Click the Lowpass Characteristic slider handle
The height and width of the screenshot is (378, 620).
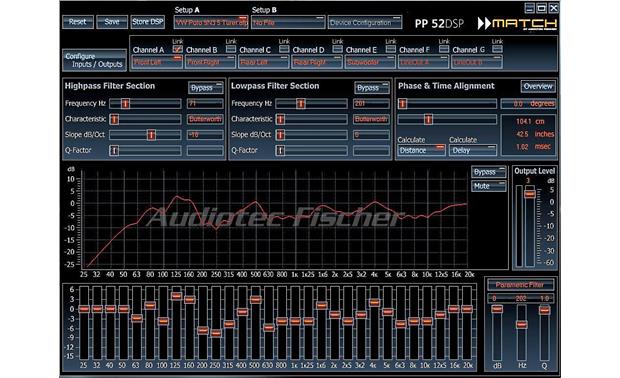coord(280,119)
